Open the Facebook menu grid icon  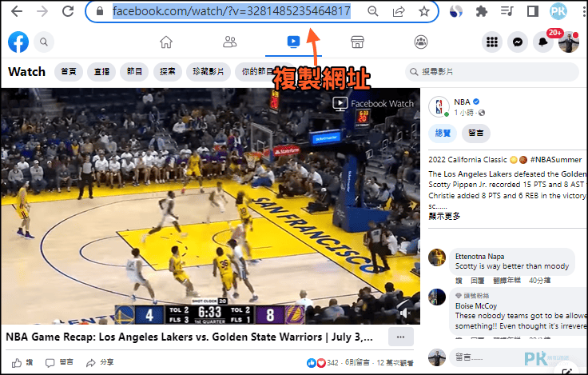coord(492,42)
